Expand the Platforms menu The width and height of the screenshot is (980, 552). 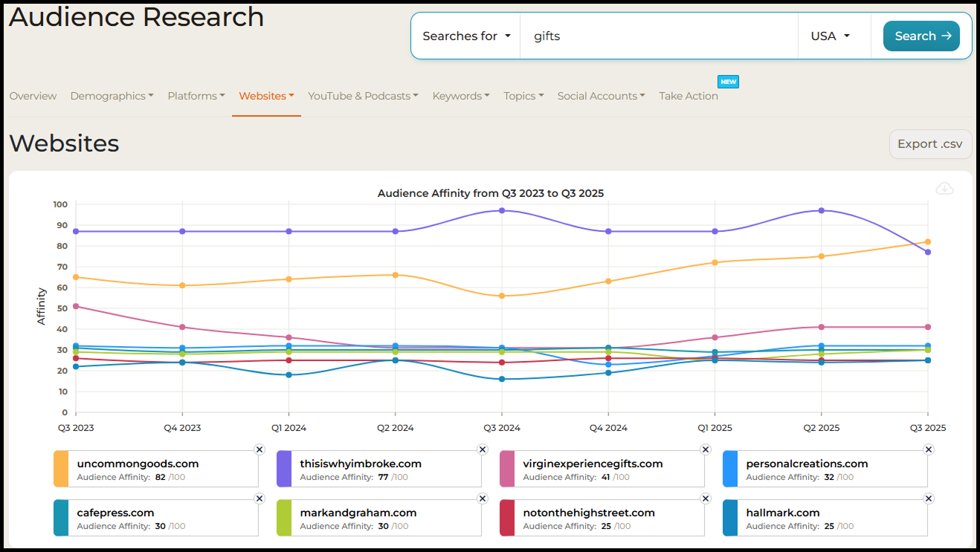click(x=196, y=96)
